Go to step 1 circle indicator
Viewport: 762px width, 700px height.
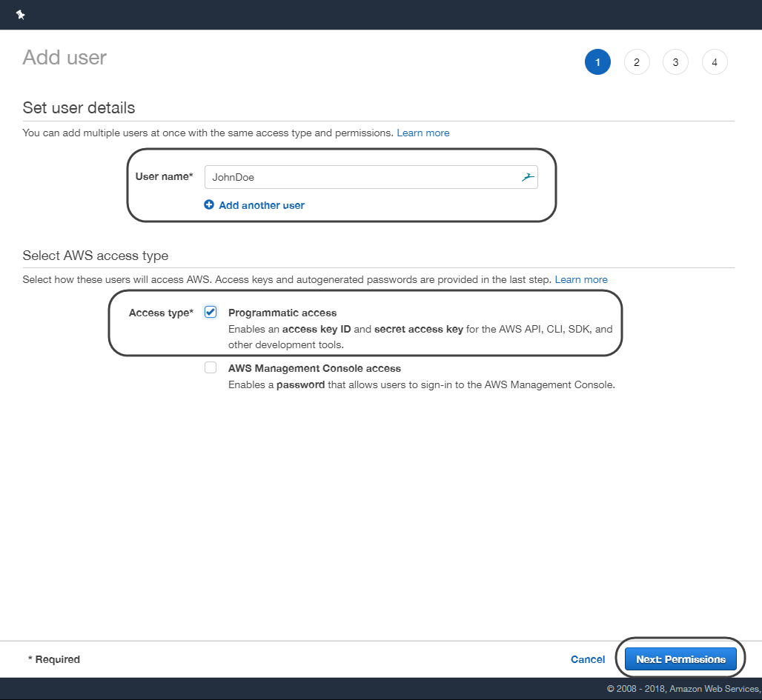pos(597,62)
